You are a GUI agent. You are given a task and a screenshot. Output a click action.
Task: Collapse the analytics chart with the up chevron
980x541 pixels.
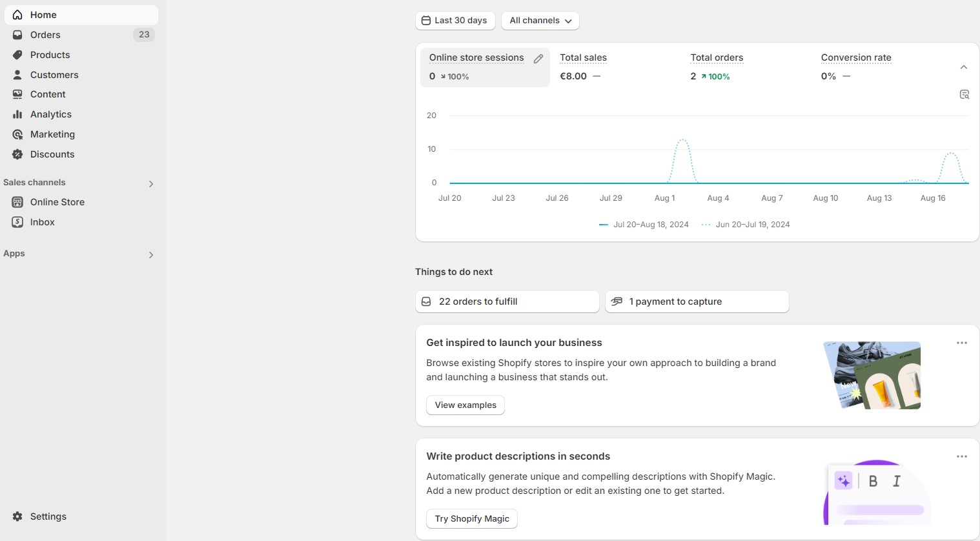click(x=964, y=66)
